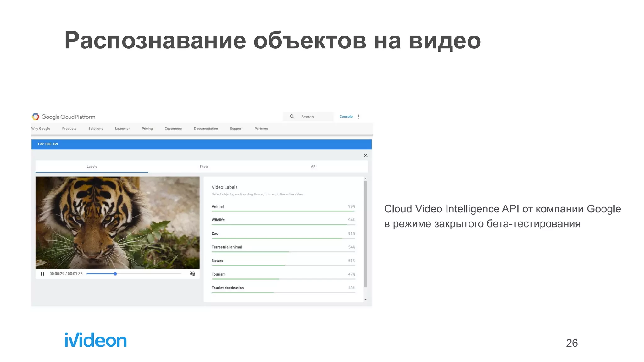The height and width of the screenshot is (362, 644).
Task: Open the Console link
Action: (346, 117)
